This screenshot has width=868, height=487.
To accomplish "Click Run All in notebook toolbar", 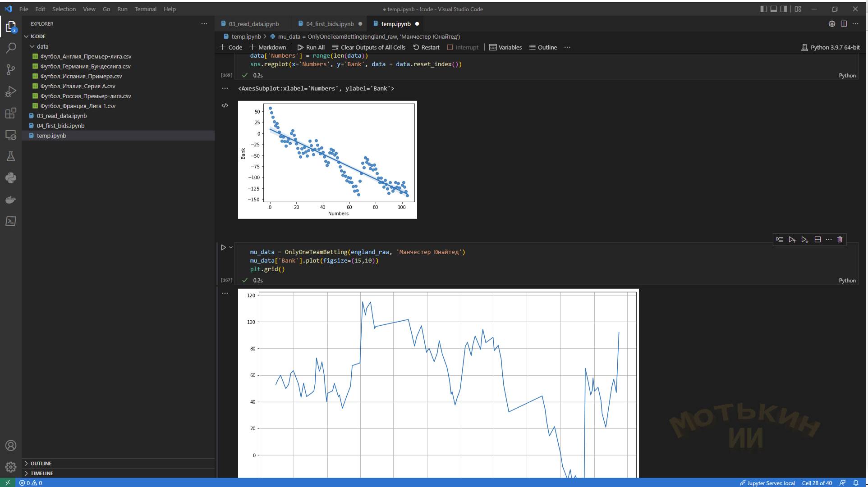I will [x=311, y=47].
